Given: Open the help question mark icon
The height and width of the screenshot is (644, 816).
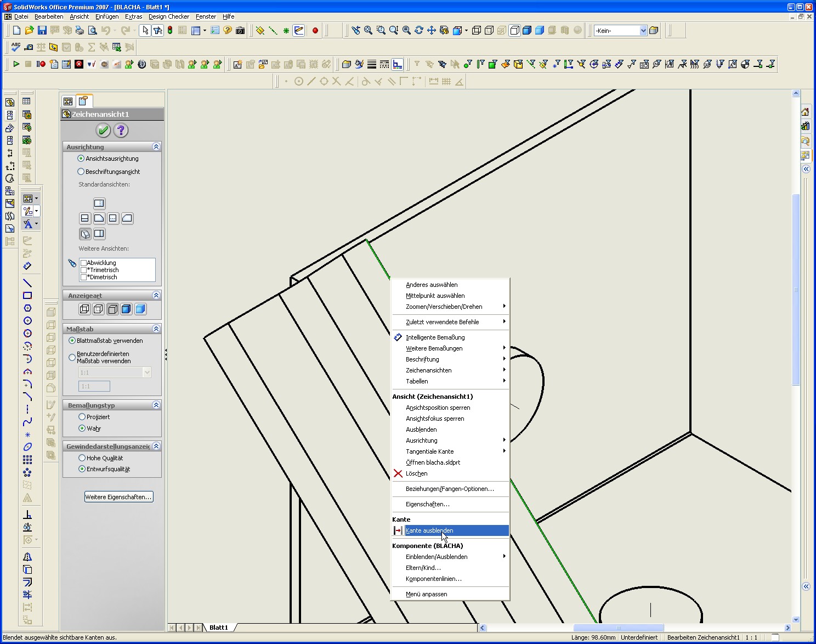Looking at the screenshot, I should click(x=121, y=130).
